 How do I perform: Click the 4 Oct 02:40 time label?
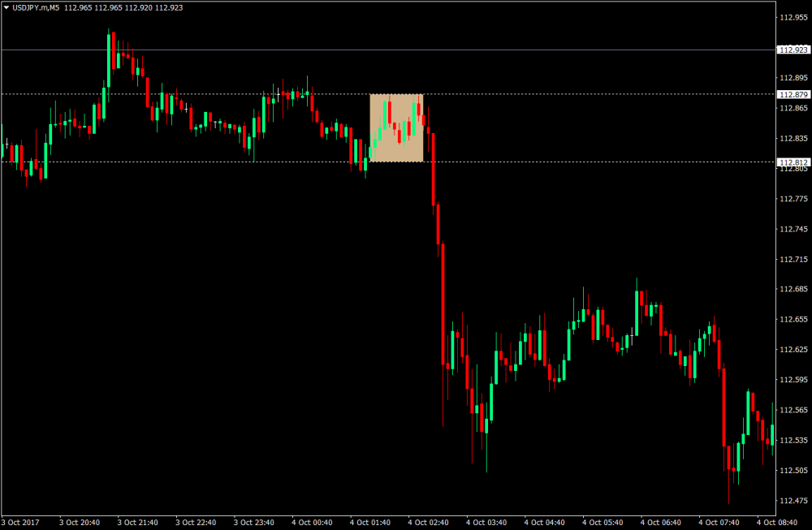[427, 522]
